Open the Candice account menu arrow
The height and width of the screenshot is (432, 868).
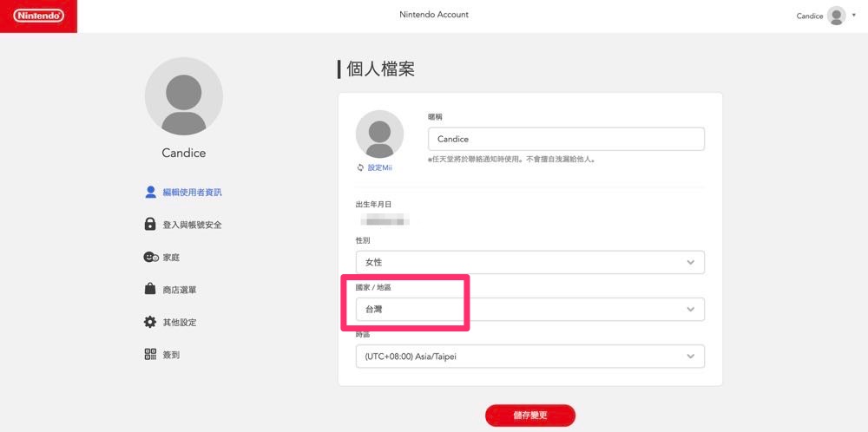point(853,16)
